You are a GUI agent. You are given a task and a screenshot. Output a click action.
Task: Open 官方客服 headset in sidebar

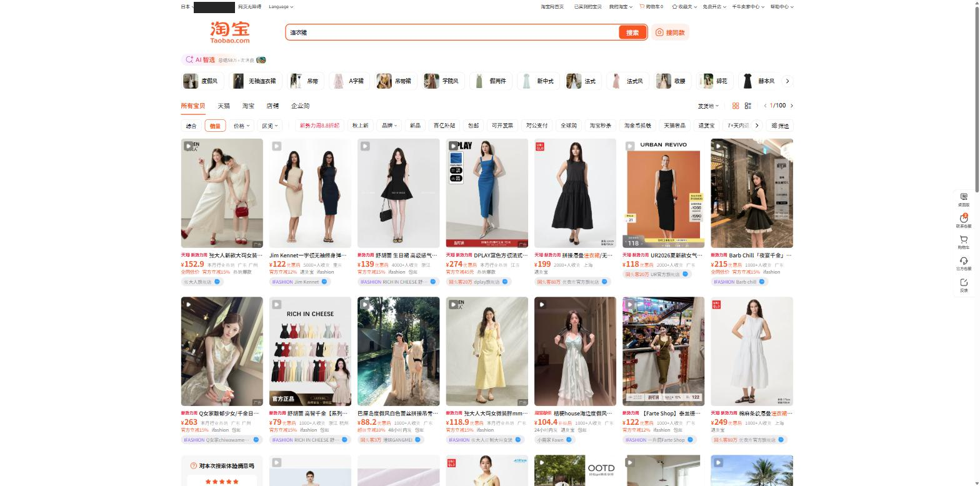(x=964, y=264)
